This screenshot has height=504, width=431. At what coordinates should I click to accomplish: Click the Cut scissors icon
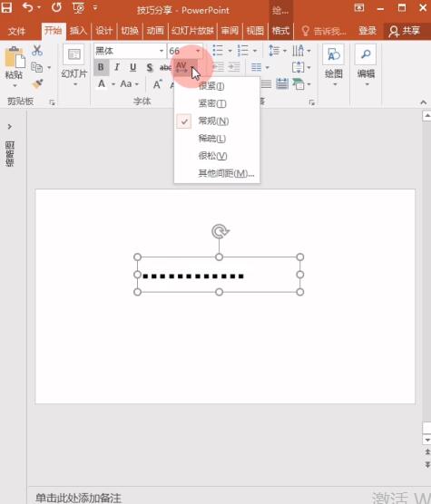coord(37,51)
